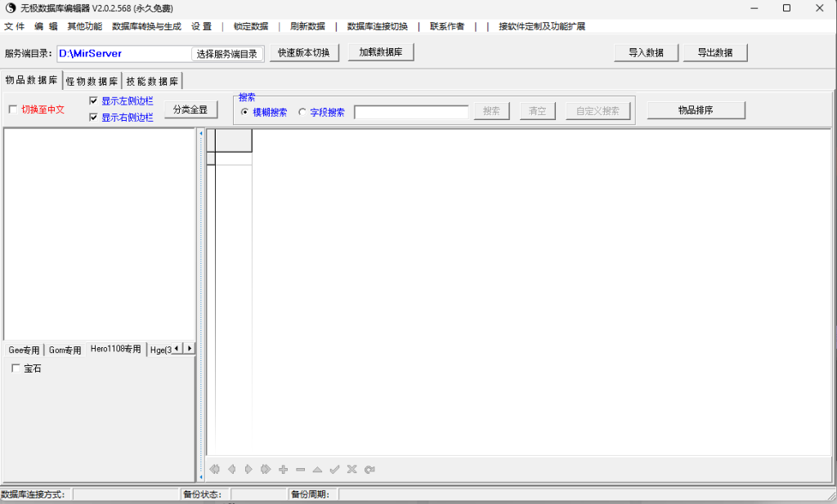Jump to the first record with the navigator
Image resolution: width=837 pixels, height=504 pixels.
[214, 469]
